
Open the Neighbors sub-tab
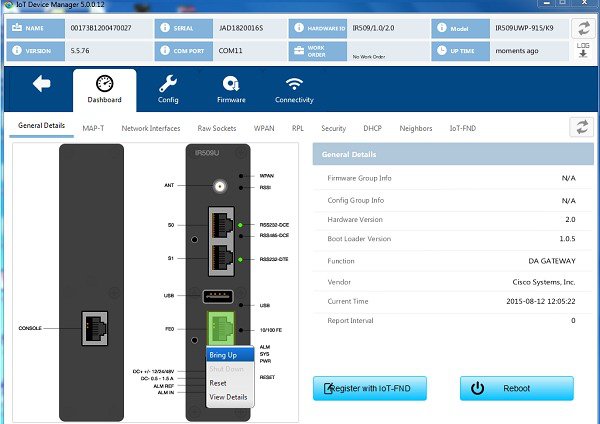[x=416, y=128]
